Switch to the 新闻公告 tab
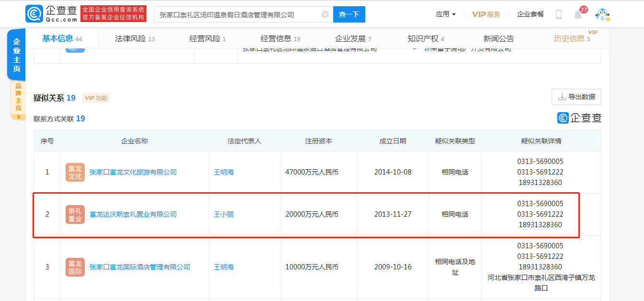Screen dimensions: 644x301 coord(499,39)
